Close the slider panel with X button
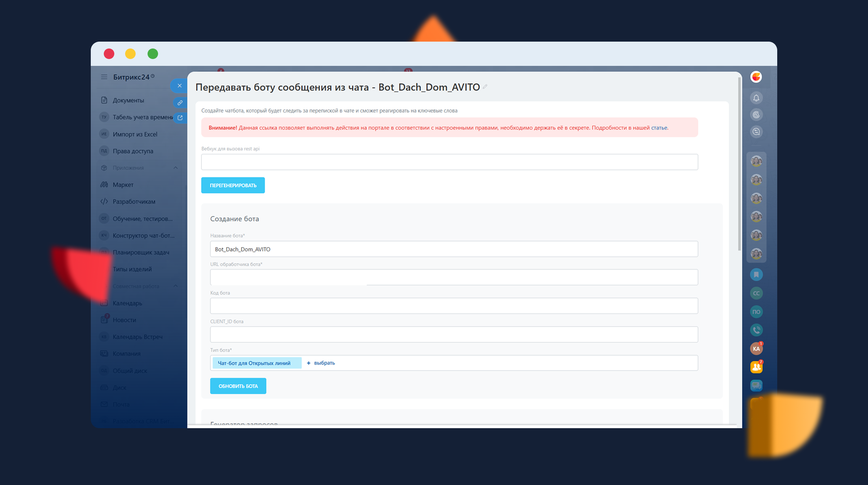This screenshot has width=868, height=485. (x=179, y=86)
